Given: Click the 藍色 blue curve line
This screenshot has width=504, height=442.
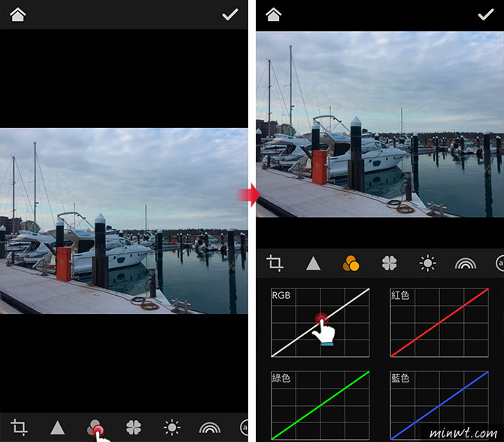Looking at the screenshot, I should pos(439,405).
